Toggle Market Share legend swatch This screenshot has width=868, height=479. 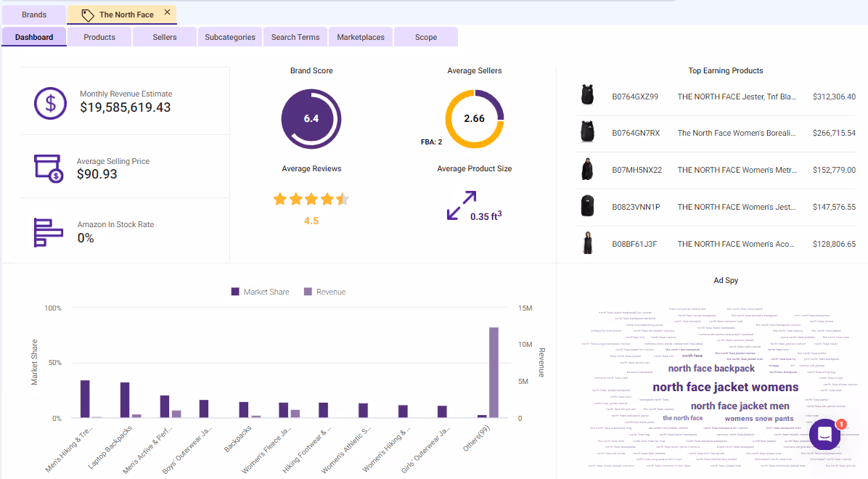234,291
